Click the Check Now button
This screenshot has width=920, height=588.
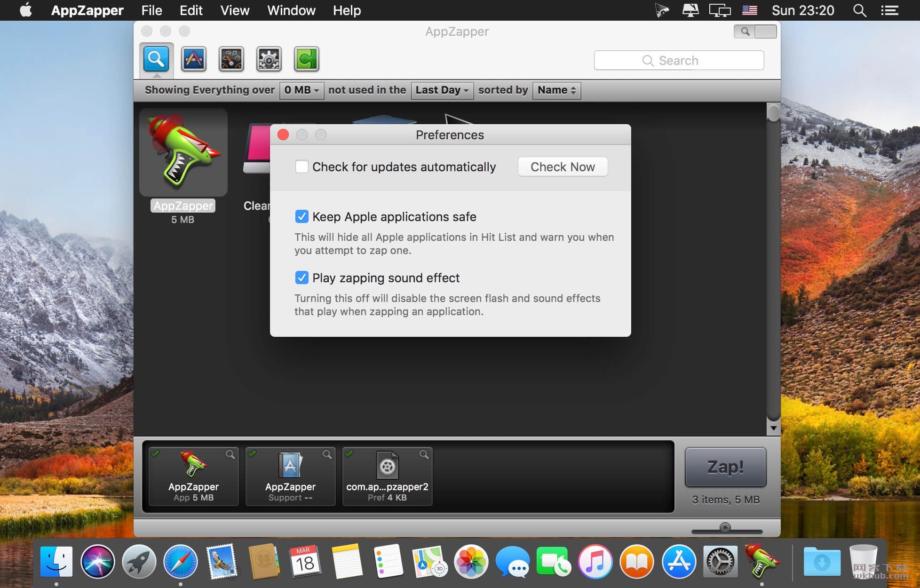[563, 167]
